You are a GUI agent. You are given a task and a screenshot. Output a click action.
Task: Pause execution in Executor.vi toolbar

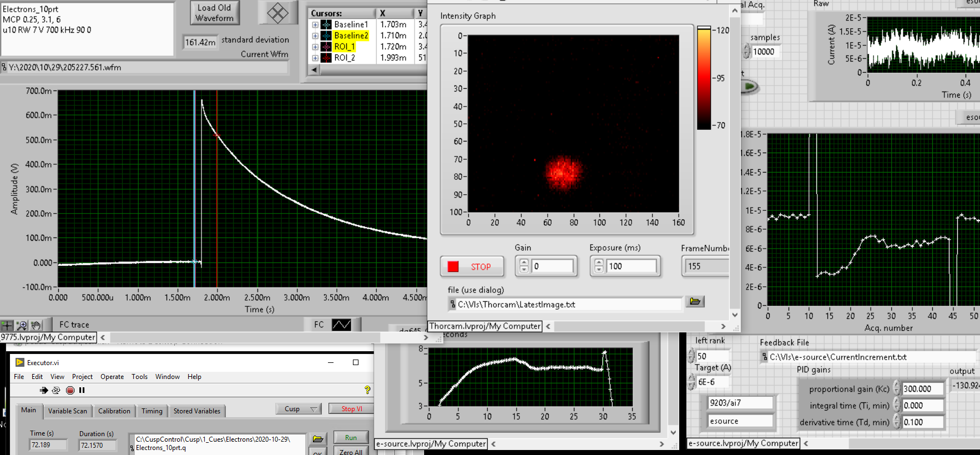point(82,391)
